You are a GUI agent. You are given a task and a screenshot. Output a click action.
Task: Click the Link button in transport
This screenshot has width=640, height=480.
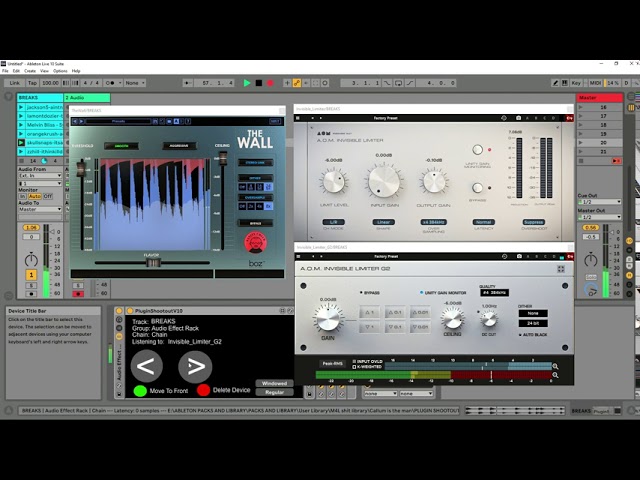coord(15,83)
